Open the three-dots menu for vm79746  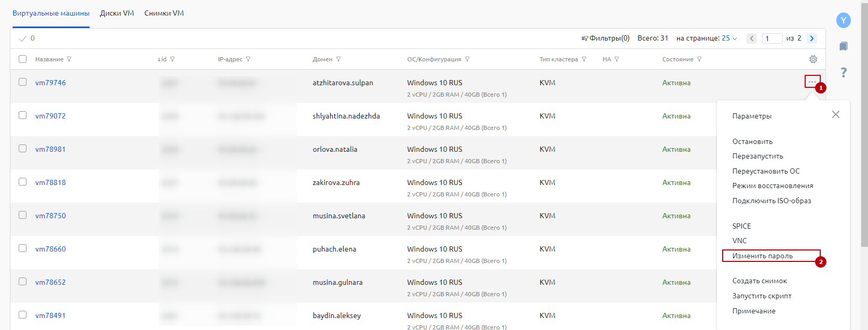[x=812, y=82]
